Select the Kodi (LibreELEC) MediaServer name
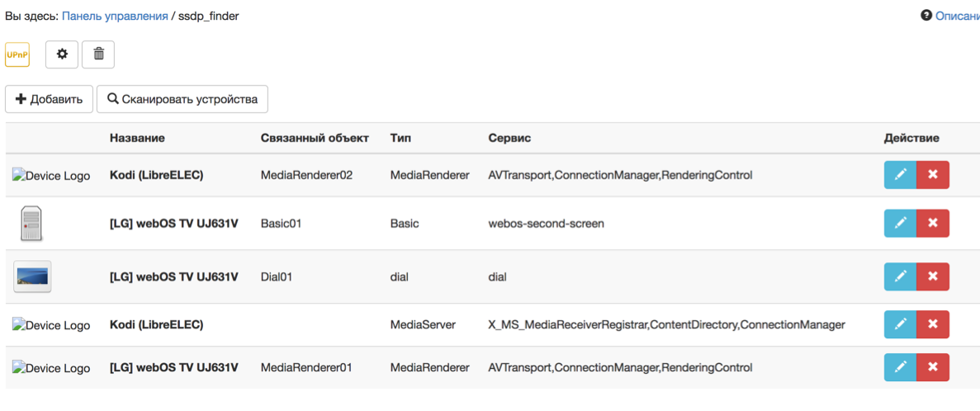 (x=156, y=324)
